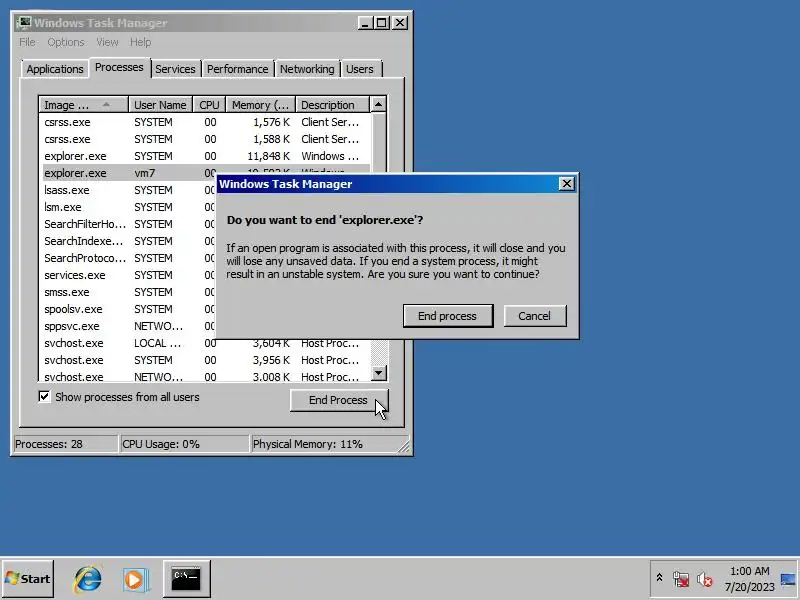Open the Help menu

(140, 42)
